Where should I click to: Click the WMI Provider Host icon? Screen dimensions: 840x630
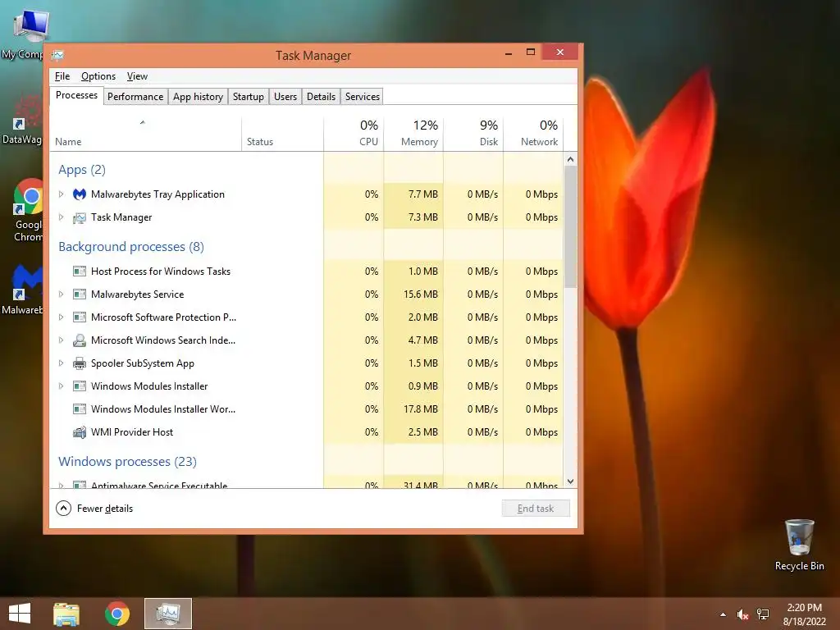80,432
